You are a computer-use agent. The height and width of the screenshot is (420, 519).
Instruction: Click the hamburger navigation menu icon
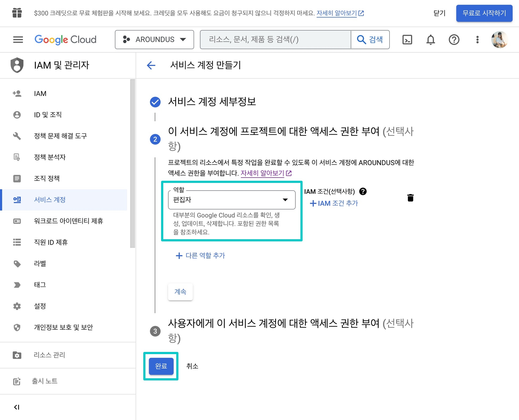pyautogui.click(x=18, y=40)
